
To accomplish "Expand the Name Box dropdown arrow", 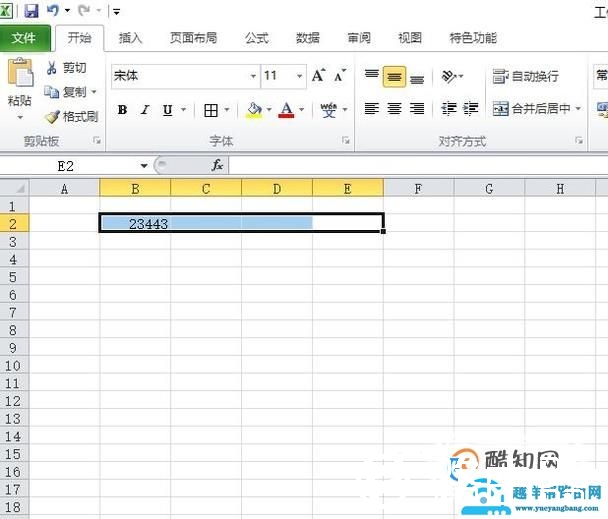I will coord(144,166).
